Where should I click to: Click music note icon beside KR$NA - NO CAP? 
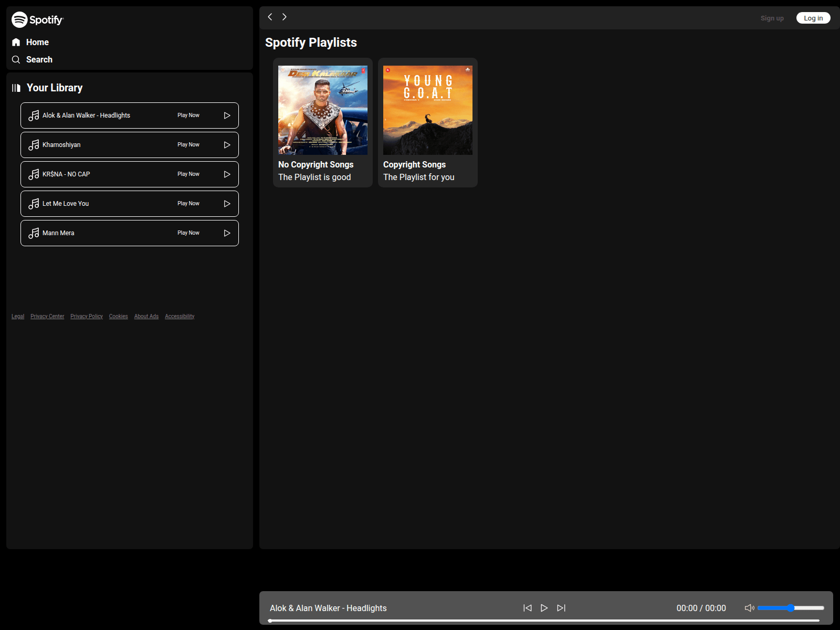(x=34, y=174)
